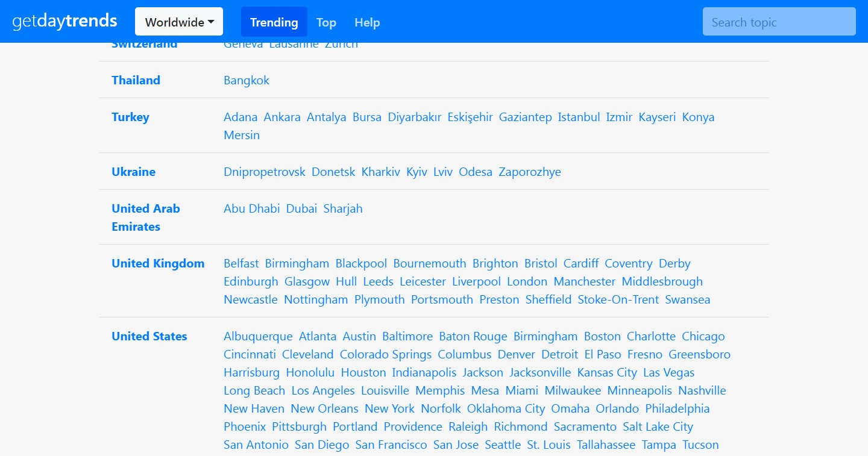
Task: Select New York city link
Action: pyautogui.click(x=389, y=408)
